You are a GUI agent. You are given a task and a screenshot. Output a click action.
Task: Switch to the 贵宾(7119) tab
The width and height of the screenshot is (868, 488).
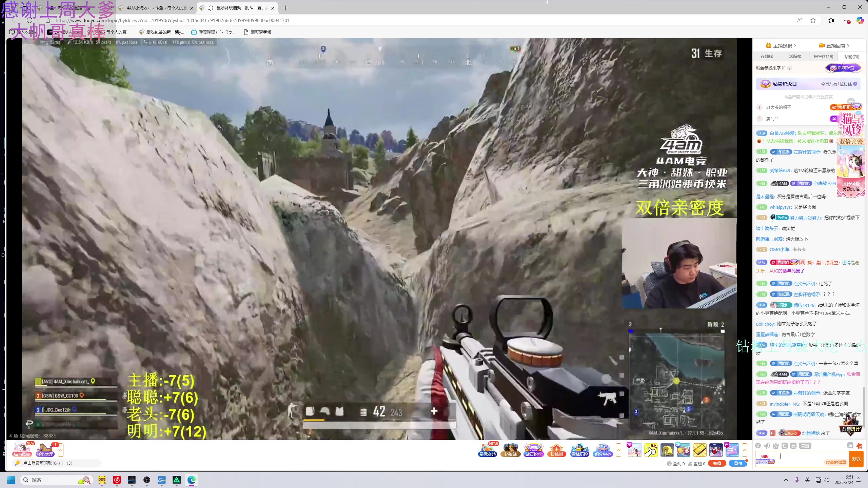(x=823, y=57)
